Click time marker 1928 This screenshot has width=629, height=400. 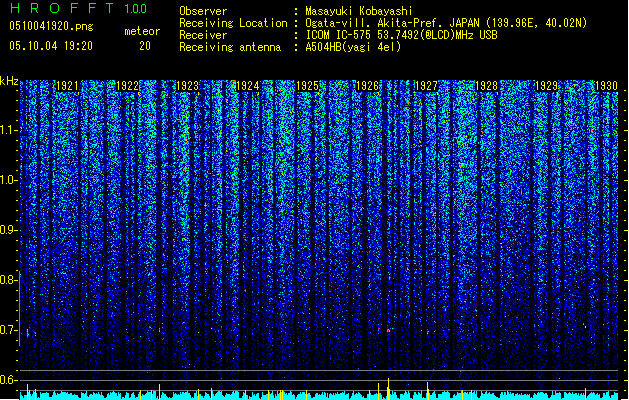point(486,86)
